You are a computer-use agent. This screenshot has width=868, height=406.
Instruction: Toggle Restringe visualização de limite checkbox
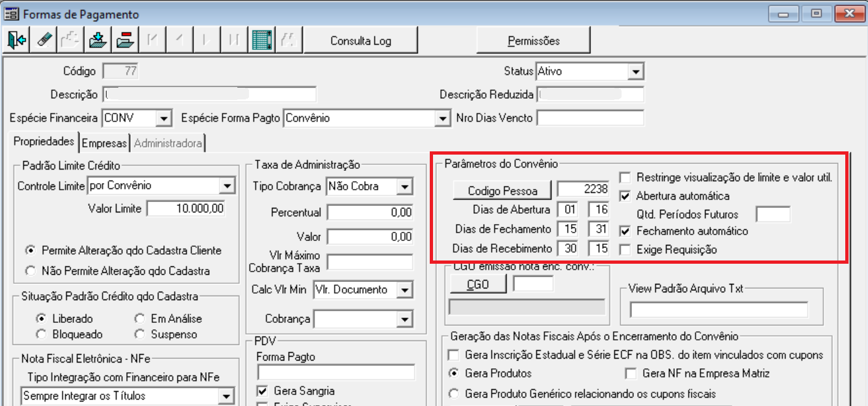(x=625, y=177)
